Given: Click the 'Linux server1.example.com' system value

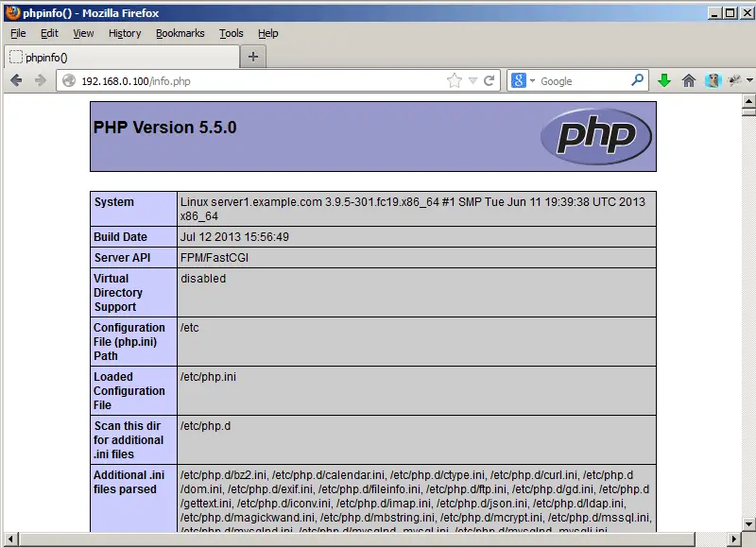Looking at the screenshot, I should (x=413, y=209).
